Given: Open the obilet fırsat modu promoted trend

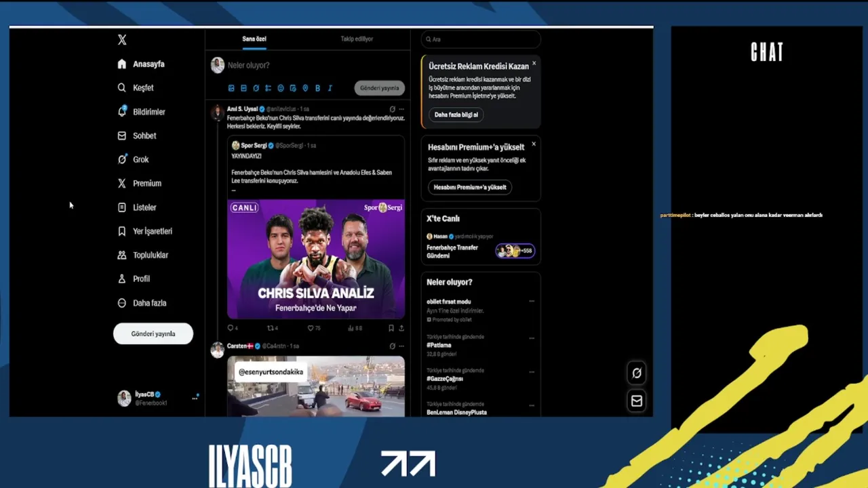Looking at the screenshot, I should (449, 302).
